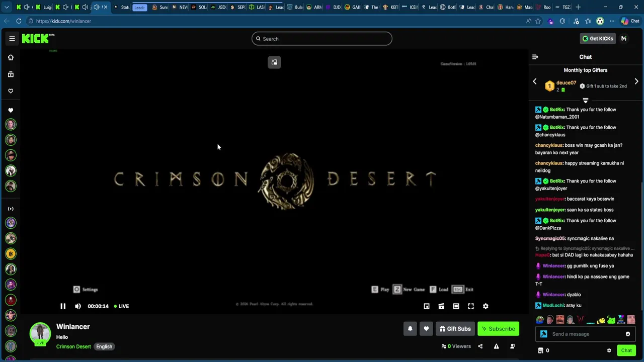Image resolution: width=644 pixels, height=362 pixels.
Task: Click the green cat quick emote
Action: (611, 320)
